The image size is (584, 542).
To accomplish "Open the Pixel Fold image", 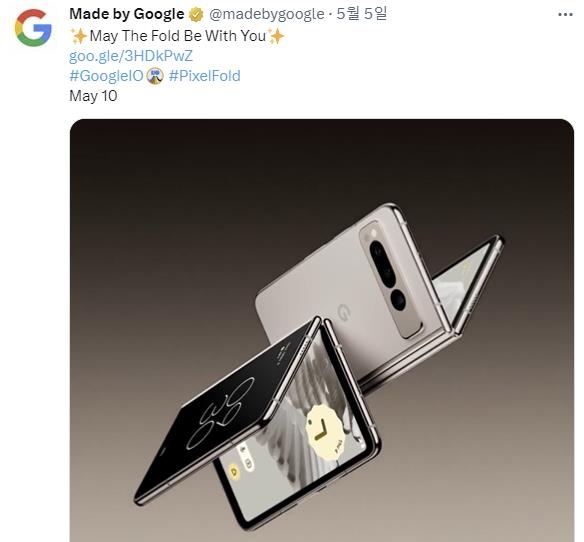I will (322, 330).
